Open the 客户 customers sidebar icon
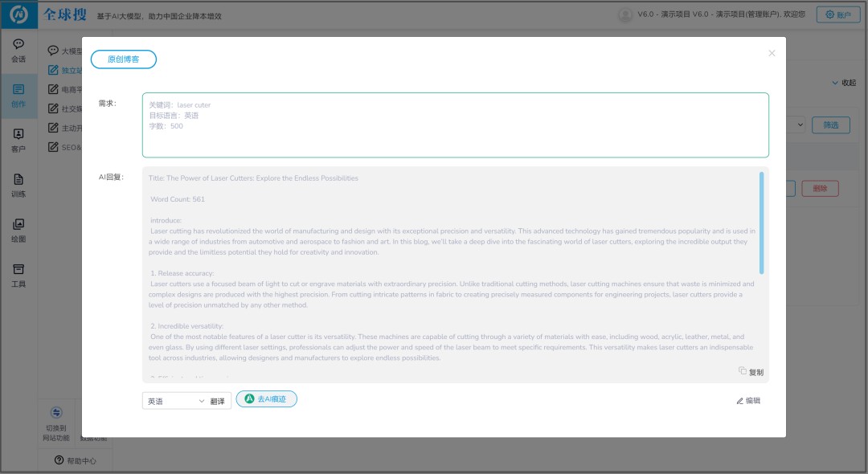 18,141
